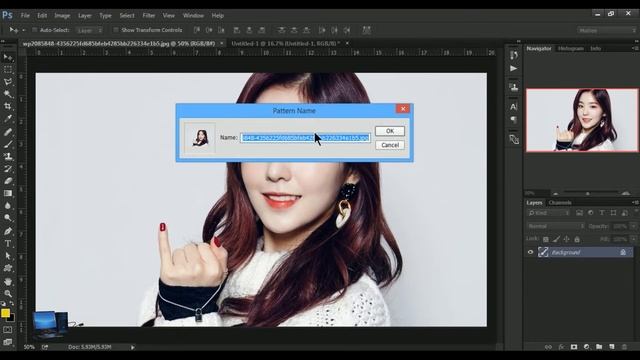This screenshot has width=640, height=360.
Task: Open the Image menu
Action: (62, 16)
